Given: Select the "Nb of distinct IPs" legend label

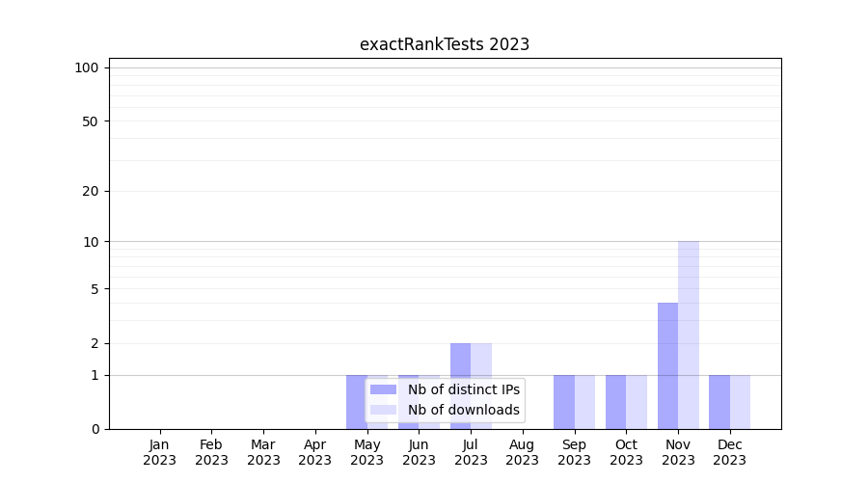Looking at the screenshot, I should click(463, 389).
